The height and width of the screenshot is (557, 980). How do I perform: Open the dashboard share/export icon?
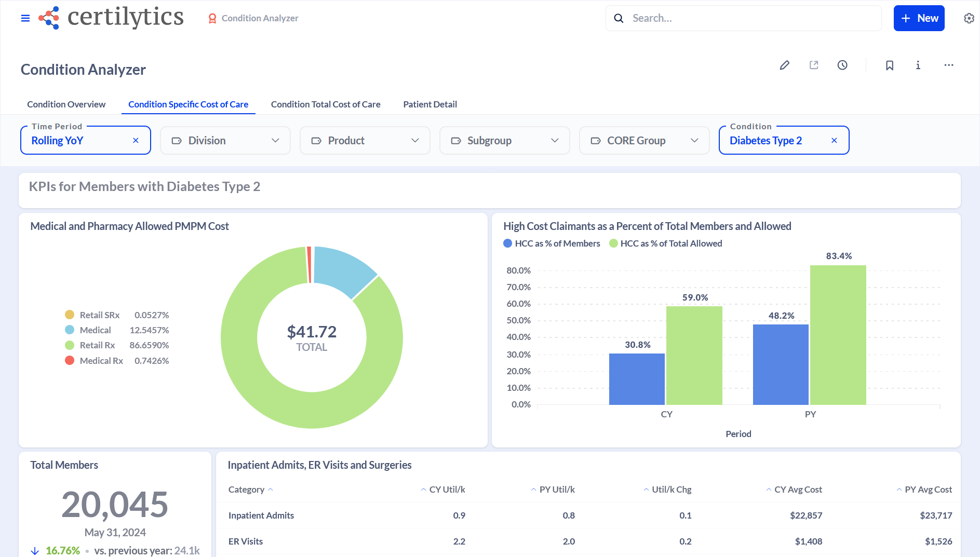[x=814, y=65]
